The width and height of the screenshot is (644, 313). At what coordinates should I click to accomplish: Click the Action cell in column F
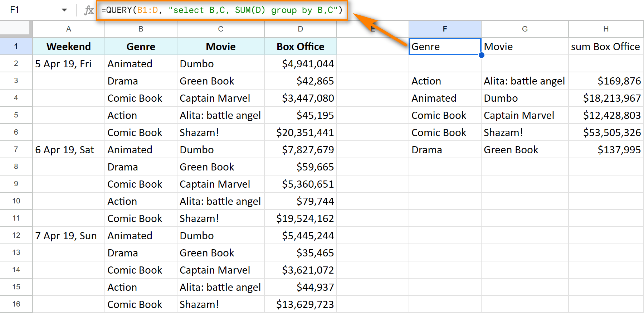445,81
